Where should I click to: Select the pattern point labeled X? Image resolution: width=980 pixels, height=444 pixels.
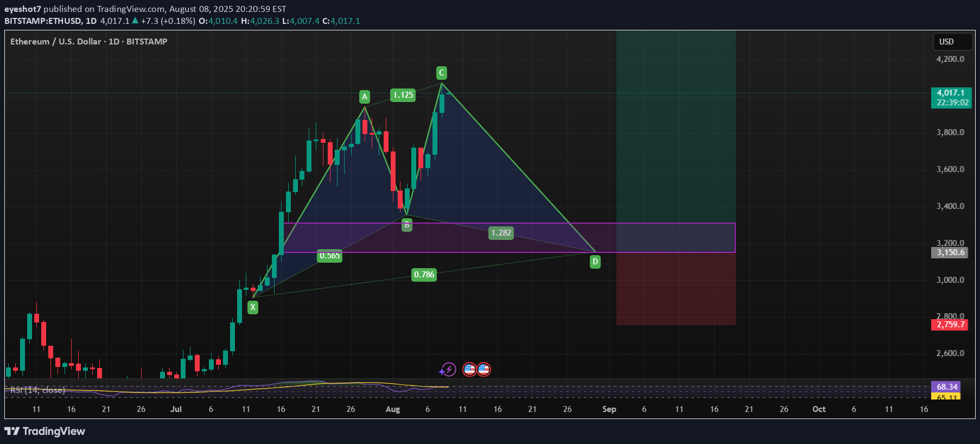(253, 307)
